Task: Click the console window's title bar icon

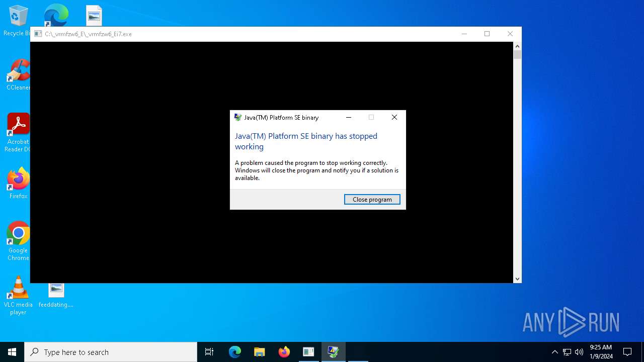Action: click(38, 34)
